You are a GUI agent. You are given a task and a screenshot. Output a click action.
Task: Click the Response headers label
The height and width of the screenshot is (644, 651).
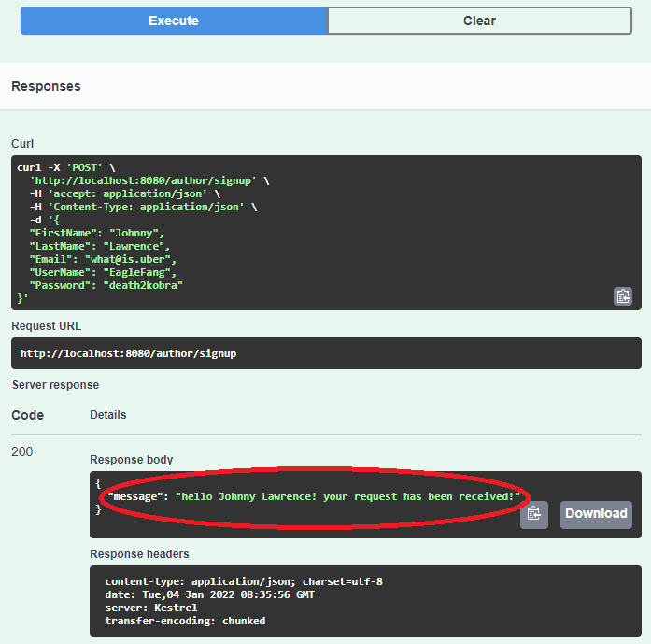coord(139,554)
